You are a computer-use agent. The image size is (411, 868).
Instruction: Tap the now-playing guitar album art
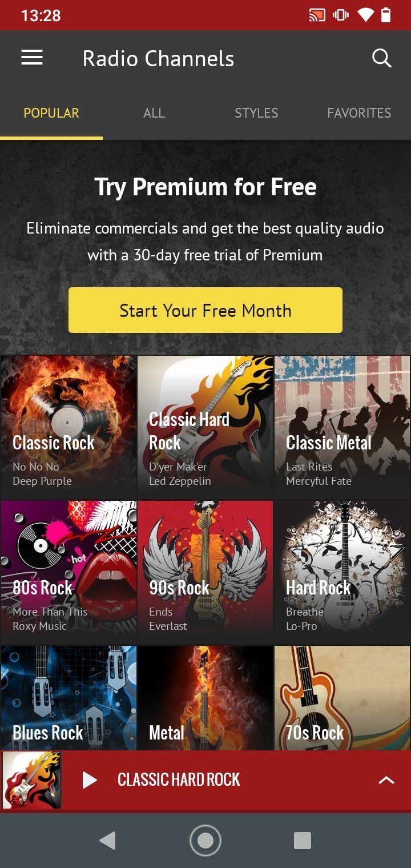[32, 780]
